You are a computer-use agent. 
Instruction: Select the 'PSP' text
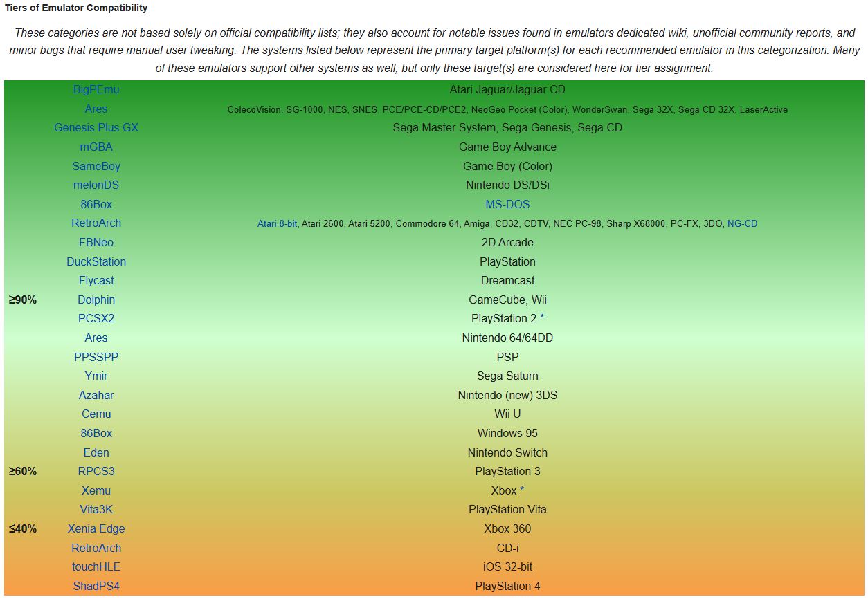click(x=507, y=357)
